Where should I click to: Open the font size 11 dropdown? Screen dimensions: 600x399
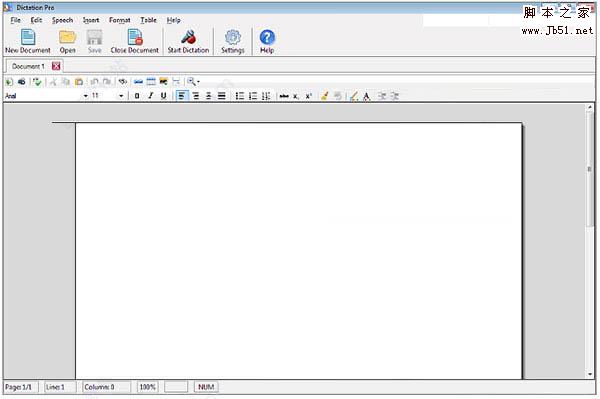[121, 96]
